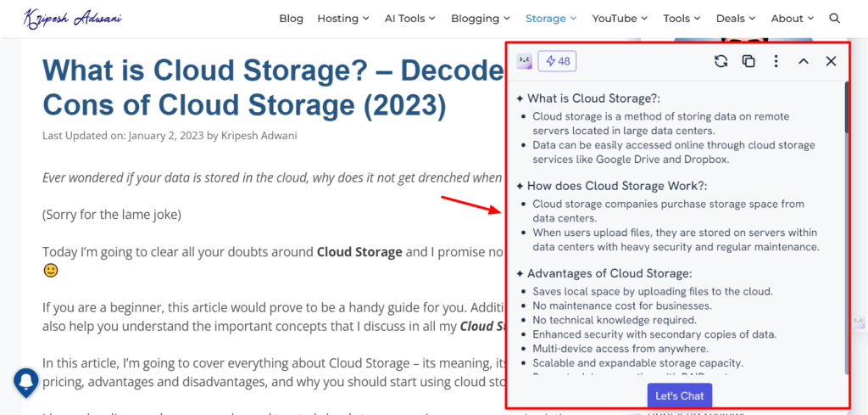Click the small extension icon at right edge
This screenshot has width=868, height=415.
tap(859, 321)
